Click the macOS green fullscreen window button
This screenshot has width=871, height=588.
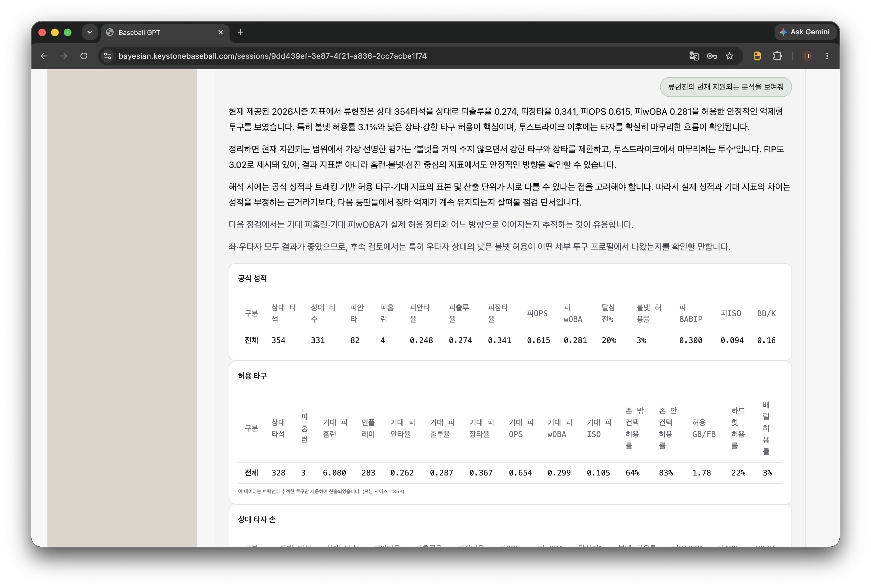67,32
